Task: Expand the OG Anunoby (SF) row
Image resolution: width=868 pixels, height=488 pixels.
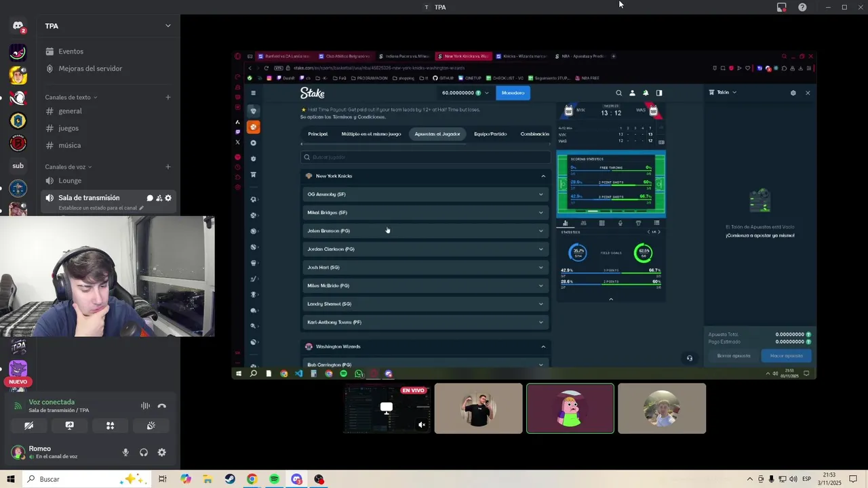Action: [425, 195]
